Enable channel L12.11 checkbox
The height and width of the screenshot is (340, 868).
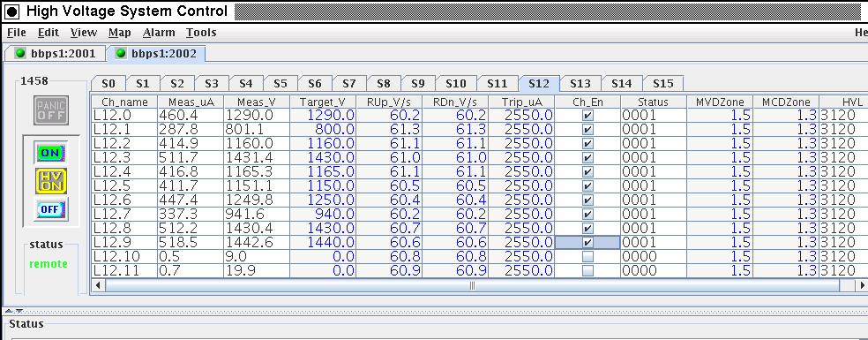pos(587,270)
